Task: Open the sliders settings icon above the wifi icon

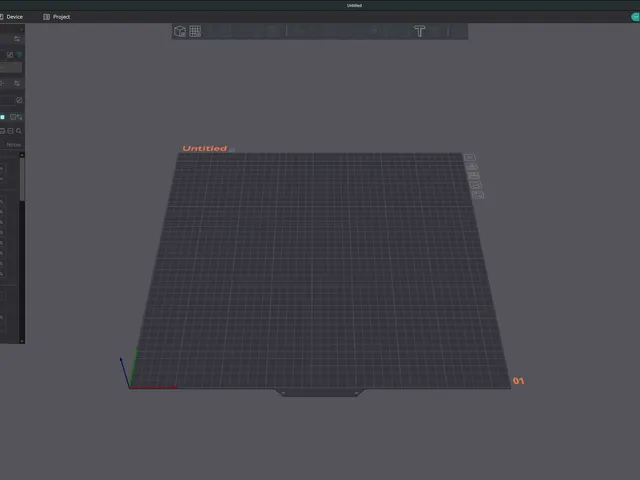Action: [17, 39]
